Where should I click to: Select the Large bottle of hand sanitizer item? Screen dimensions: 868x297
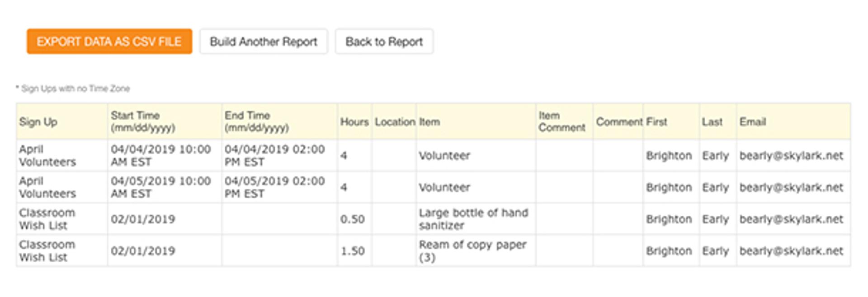476,219
